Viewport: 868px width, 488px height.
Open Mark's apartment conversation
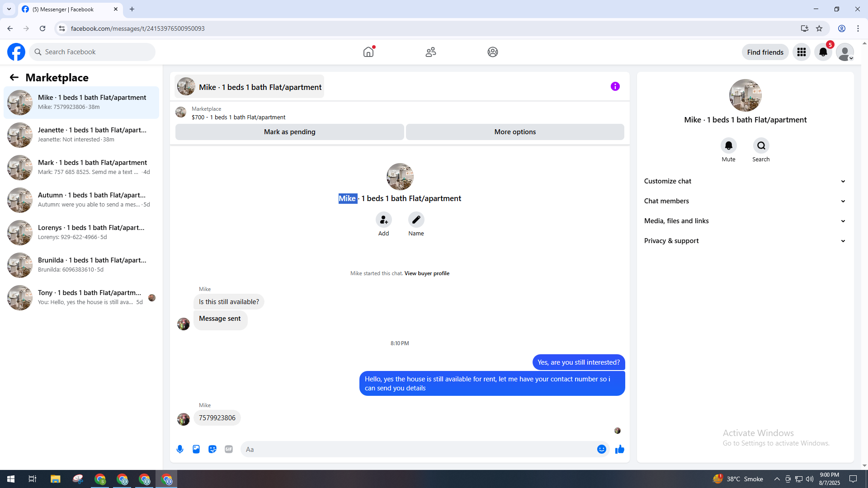click(81, 168)
